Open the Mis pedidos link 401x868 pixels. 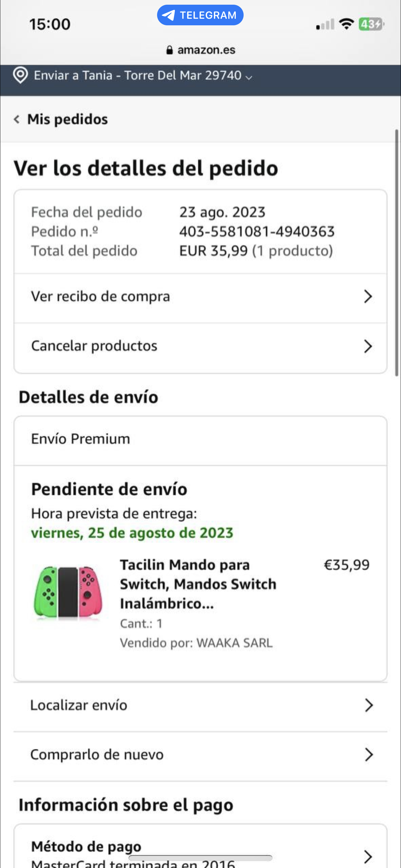click(67, 119)
